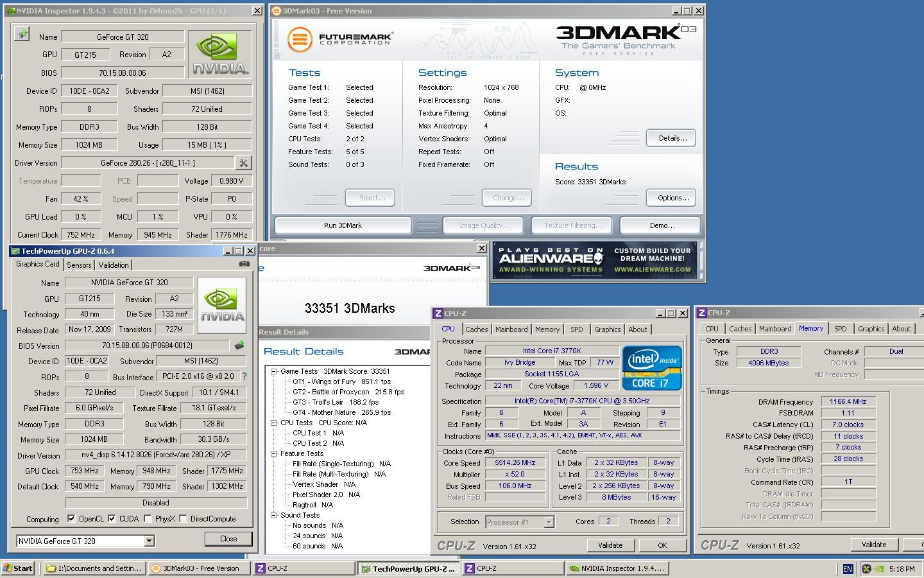Toggle PhysX checkbox in GPU-Z
Screen dimensions: 924x578
[x=148, y=518]
